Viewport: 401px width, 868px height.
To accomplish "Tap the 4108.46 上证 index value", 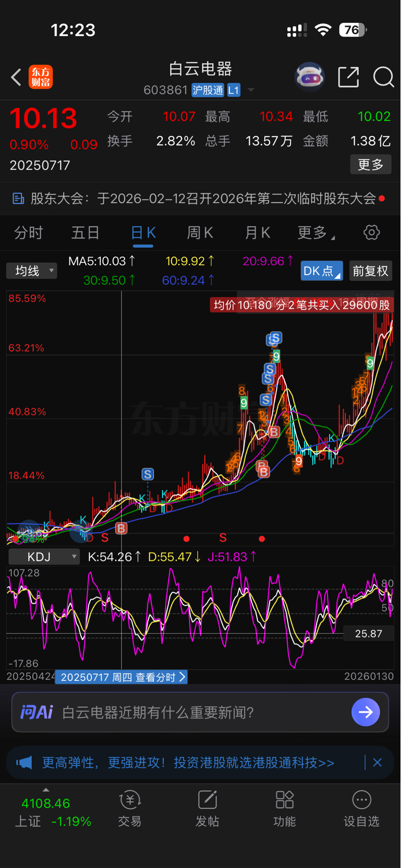I will pos(46,803).
